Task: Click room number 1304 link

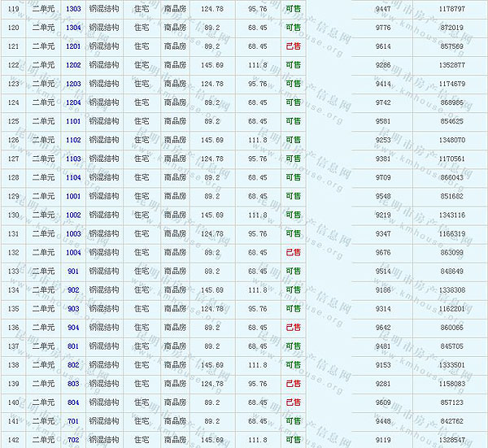Action: click(73, 27)
